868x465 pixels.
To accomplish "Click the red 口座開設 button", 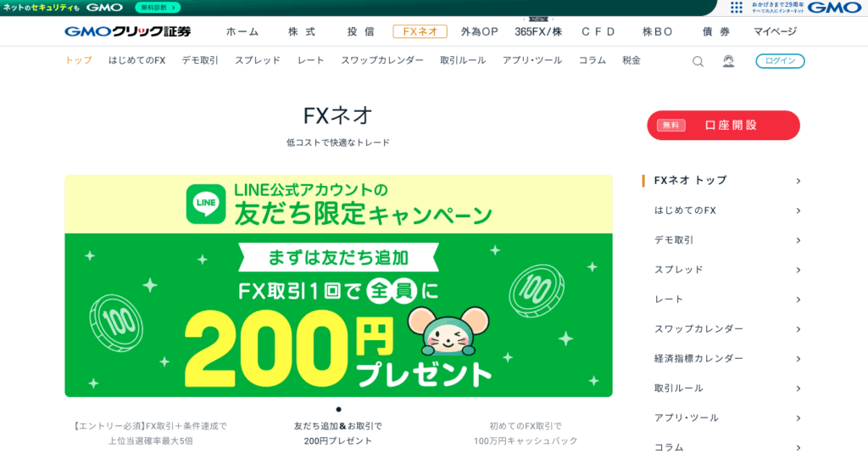I will pos(724,126).
